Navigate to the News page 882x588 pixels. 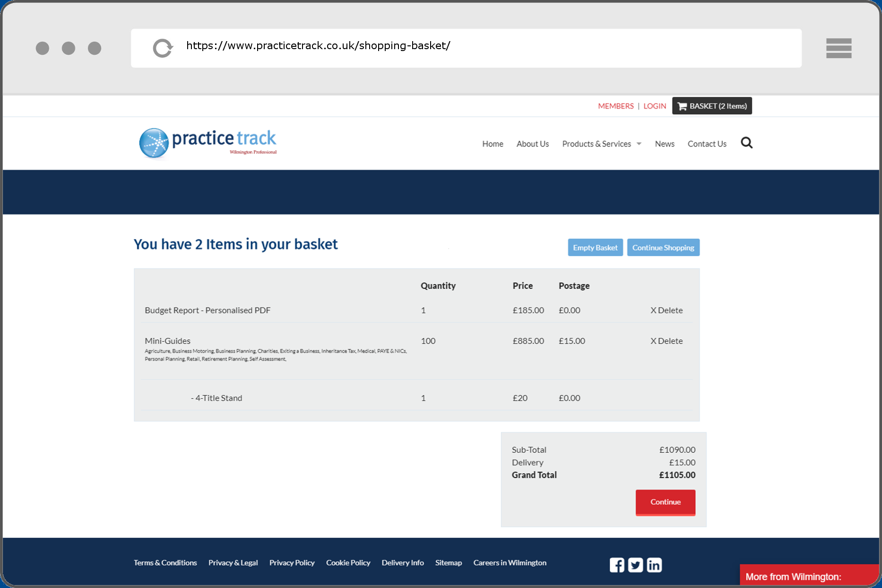[664, 144]
